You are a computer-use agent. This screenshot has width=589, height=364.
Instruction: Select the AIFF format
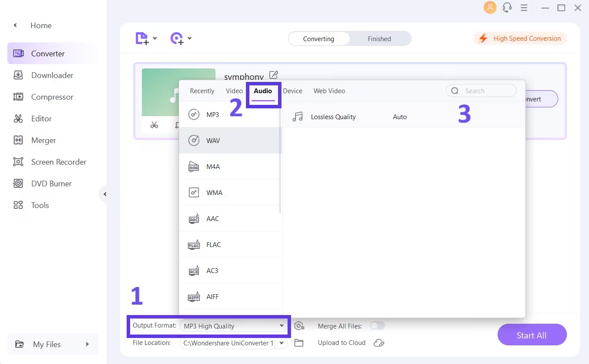click(x=231, y=296)
